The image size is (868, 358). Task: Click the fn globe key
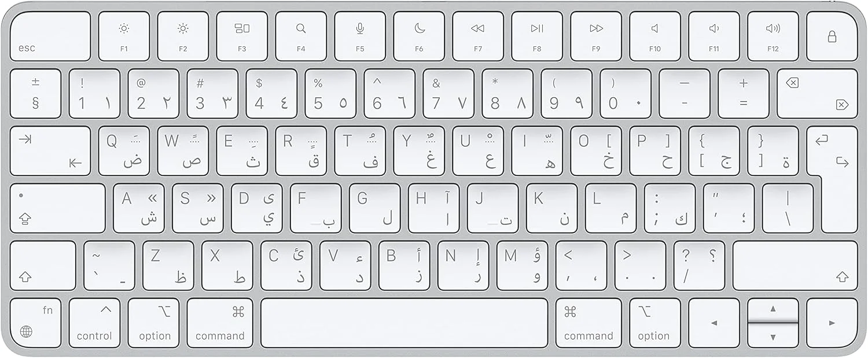click(35, 323)
